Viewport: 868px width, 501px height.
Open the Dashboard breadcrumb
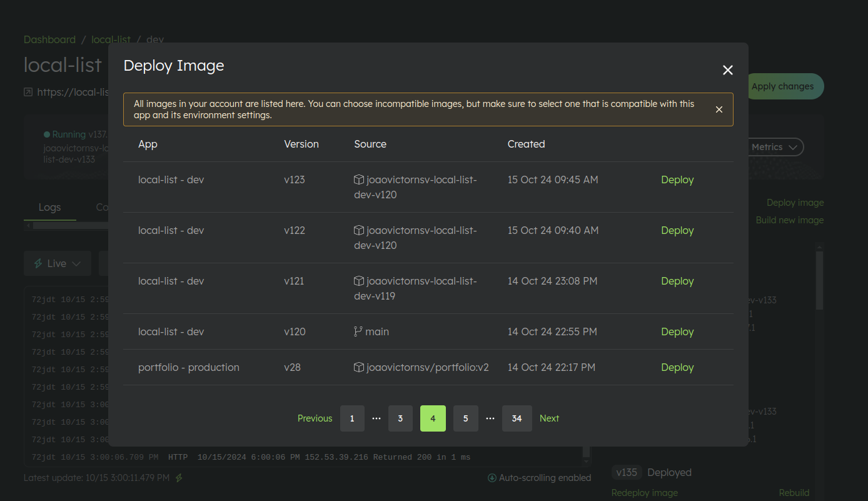click(49, 39)
